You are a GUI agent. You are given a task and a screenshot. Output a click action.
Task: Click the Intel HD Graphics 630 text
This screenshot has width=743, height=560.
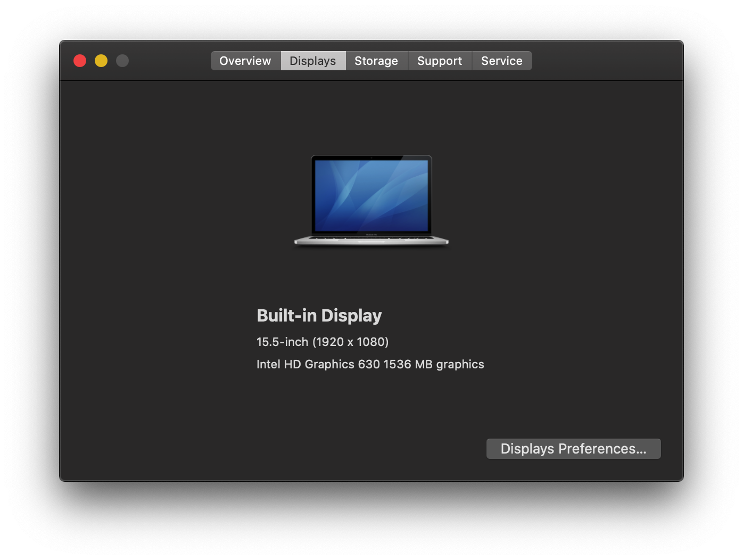tap(318, 364)
